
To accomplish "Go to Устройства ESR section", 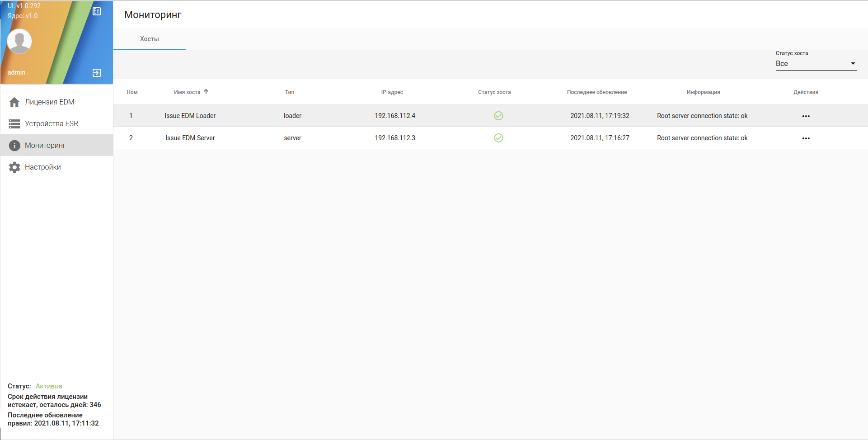I will (52, 124).
